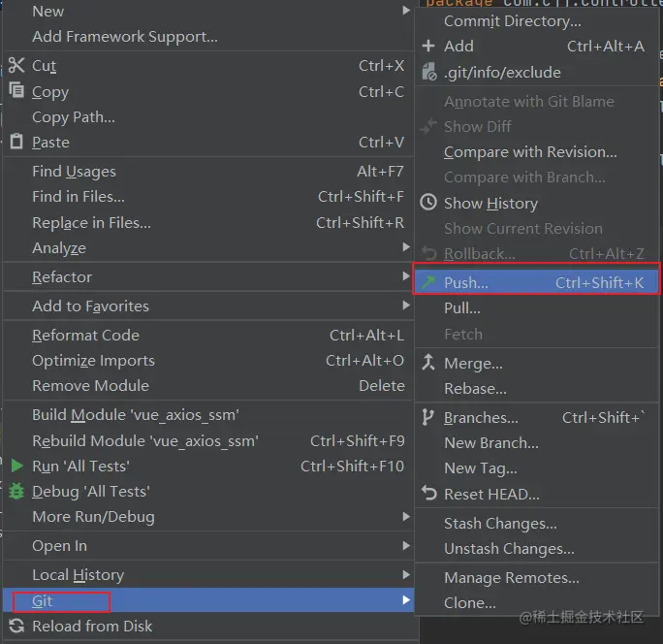663x644 pixels.
Task: Click the Reload from Disk refresh icon
Action: 16,626
